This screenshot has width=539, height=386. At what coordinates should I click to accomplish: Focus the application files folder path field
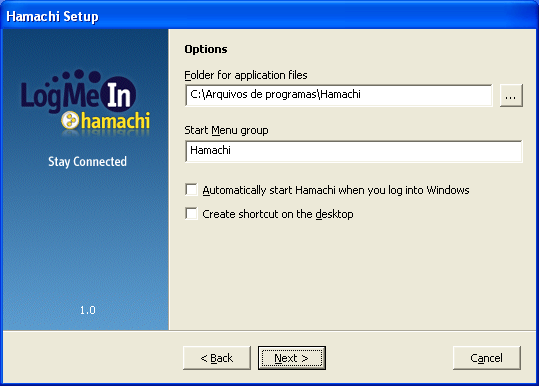(x=339, y=95)
